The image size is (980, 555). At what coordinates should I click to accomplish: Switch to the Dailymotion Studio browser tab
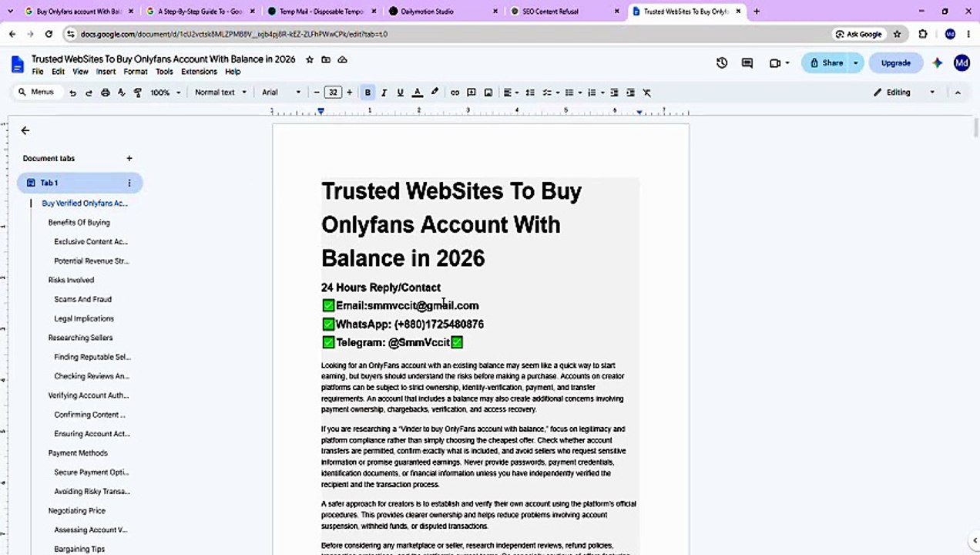[x=443, y=12]
